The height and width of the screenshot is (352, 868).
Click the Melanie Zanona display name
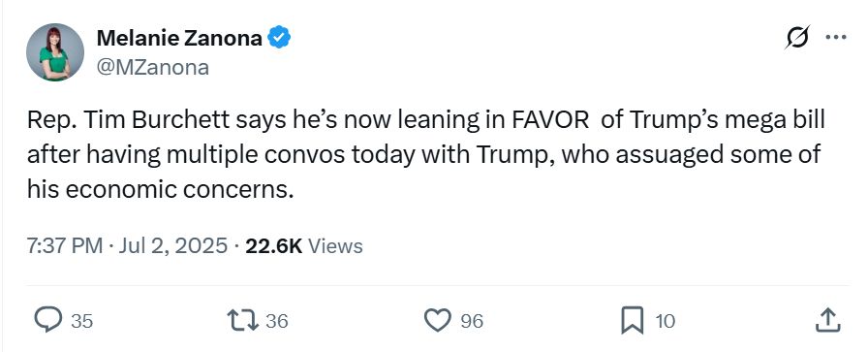point(179,38)
